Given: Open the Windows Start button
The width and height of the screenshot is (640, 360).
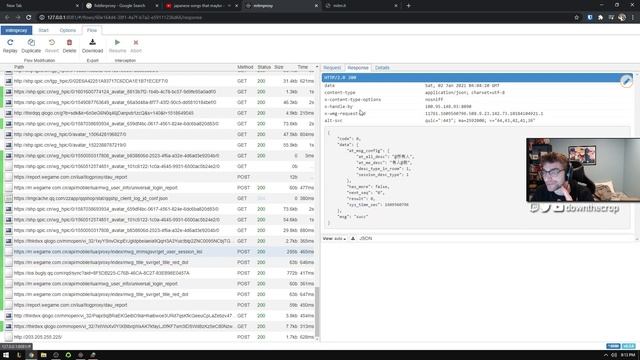Looking at the screenshot, I should pos(6,355).
